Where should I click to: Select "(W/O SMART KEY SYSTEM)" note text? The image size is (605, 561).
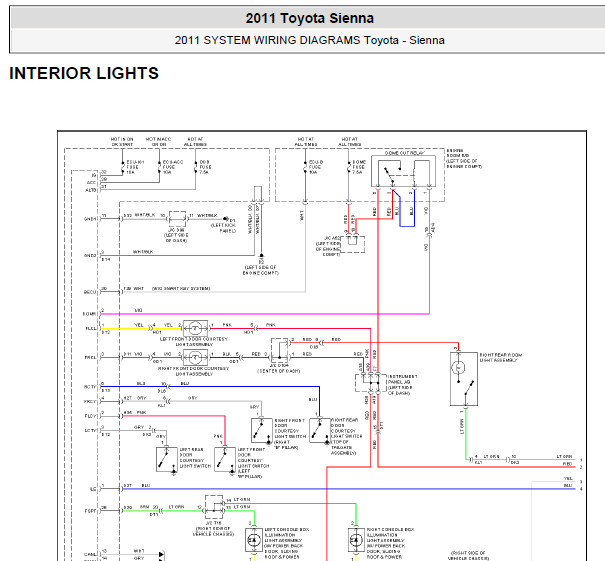point(181,289)
